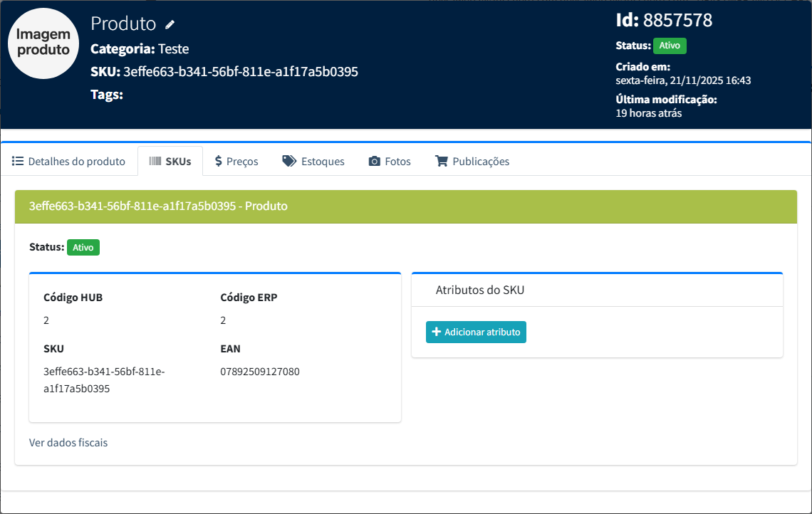Click the dollar sign icon for Preços
Image resolution: width=812 pixels, height=514 pixels.
[219, 161]
